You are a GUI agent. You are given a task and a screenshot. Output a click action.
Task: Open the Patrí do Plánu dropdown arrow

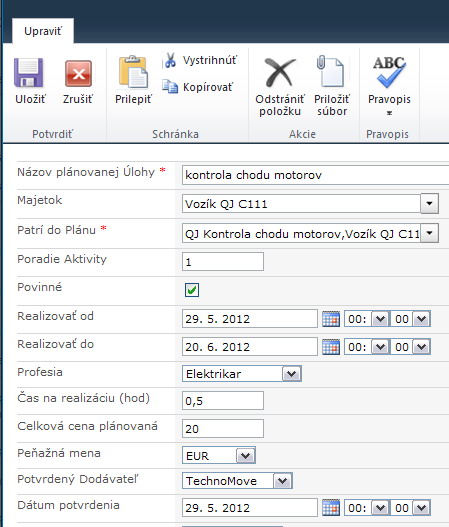(429, 233)
